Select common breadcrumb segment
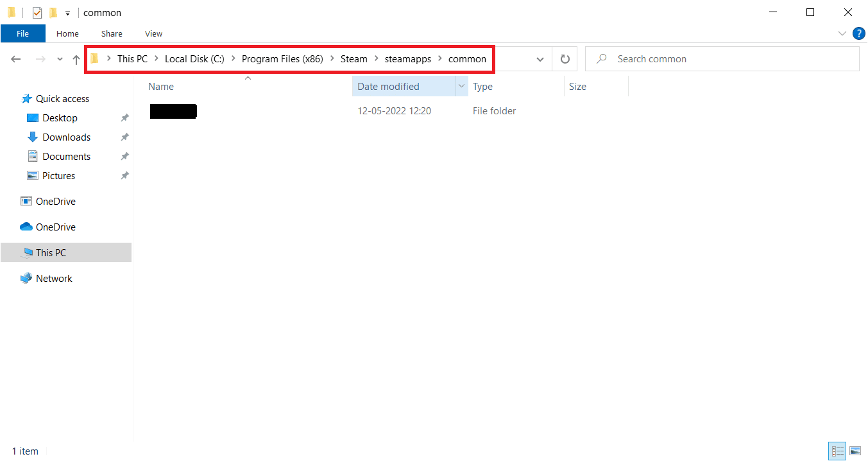This screenshot has width=868, height=461. pos(467,59)
